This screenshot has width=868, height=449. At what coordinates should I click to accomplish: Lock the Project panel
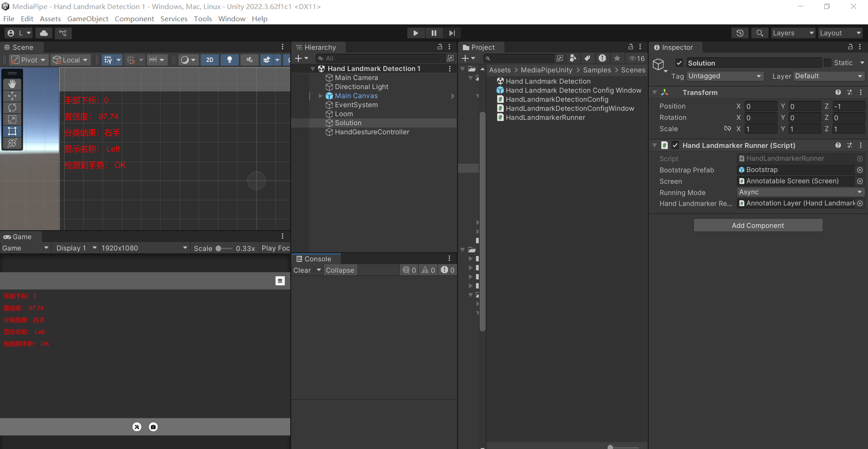click(x=631, y=47)
